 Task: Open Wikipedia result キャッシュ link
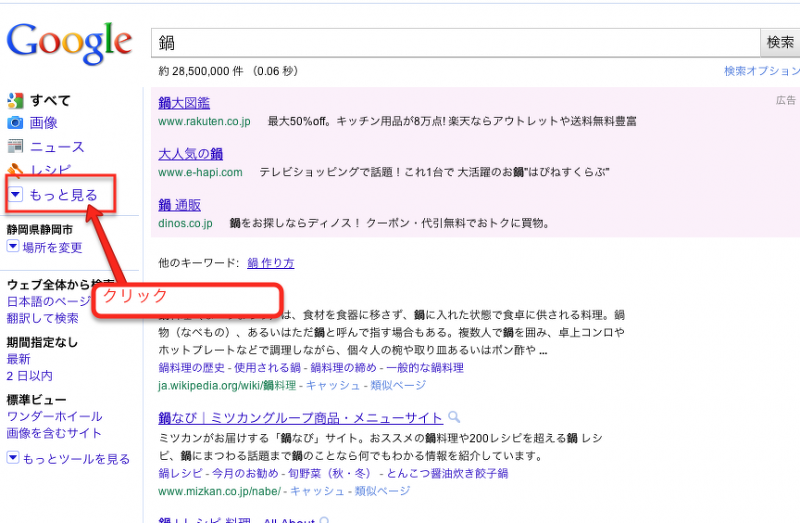[333, 385]
